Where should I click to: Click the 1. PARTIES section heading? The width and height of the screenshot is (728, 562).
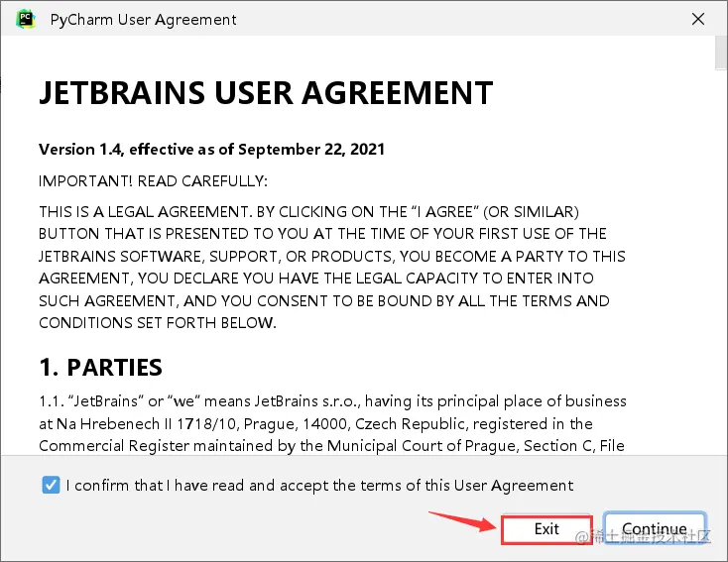pyautogui.click(x=101, y=368)
